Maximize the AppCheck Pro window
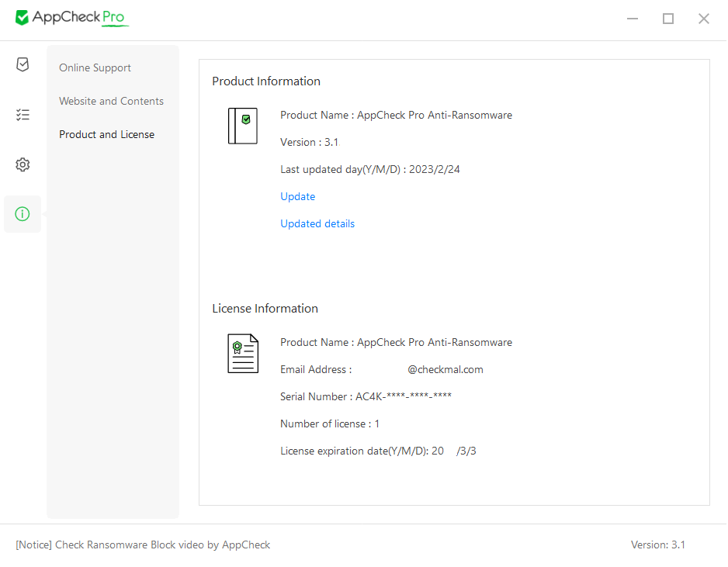728x567 pixels. coord(667,19)
